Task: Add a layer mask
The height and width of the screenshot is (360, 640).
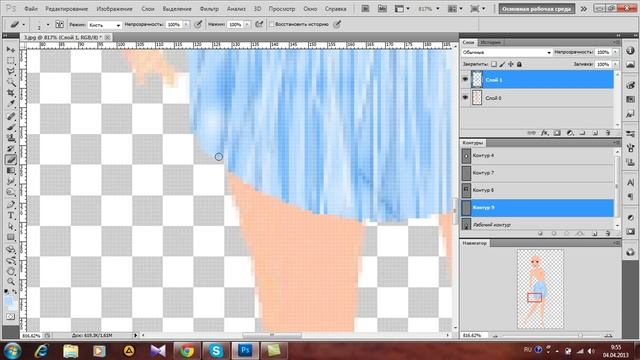Action: (x=557, y=133)
